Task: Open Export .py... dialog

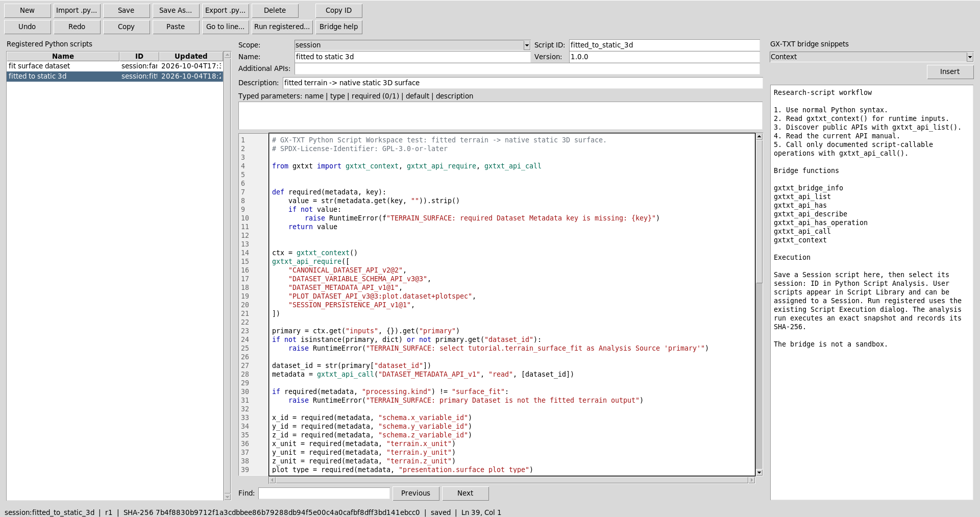Action: [225, 10]
